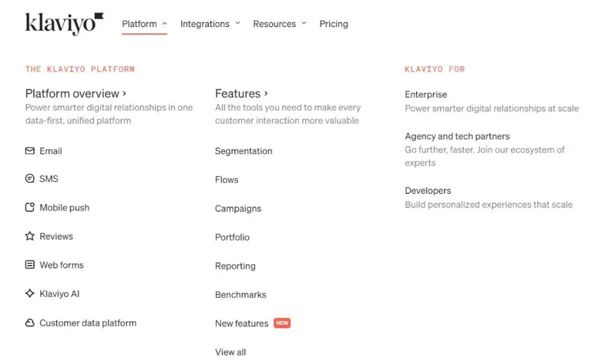
Task: Select Flows from features list
Action: [227, 180]
